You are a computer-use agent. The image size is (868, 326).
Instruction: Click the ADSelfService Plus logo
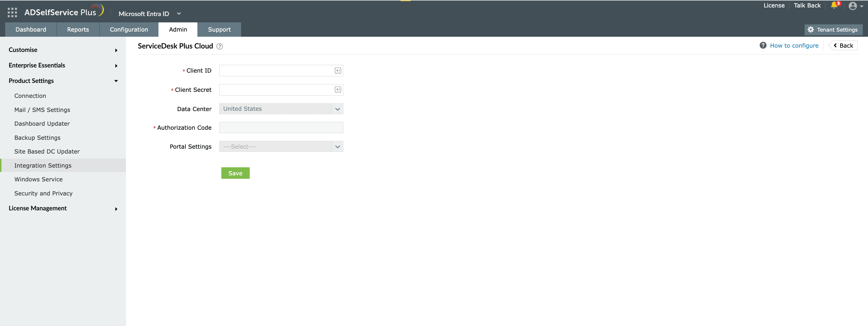pos(64,11)
